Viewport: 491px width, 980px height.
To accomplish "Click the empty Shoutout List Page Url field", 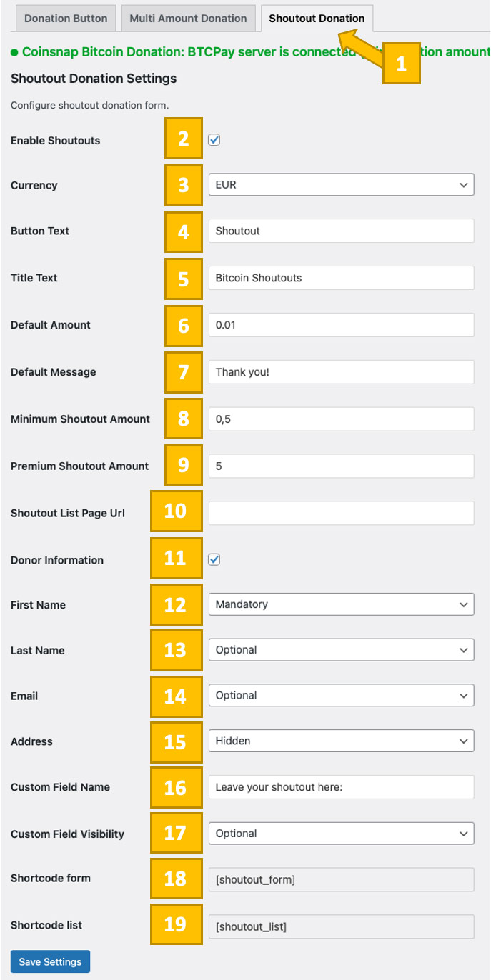I will tap(341, 512).
